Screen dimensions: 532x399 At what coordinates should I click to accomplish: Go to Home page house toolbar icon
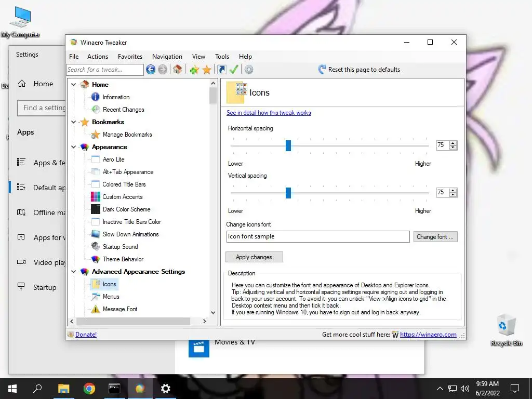click(177, 70)
